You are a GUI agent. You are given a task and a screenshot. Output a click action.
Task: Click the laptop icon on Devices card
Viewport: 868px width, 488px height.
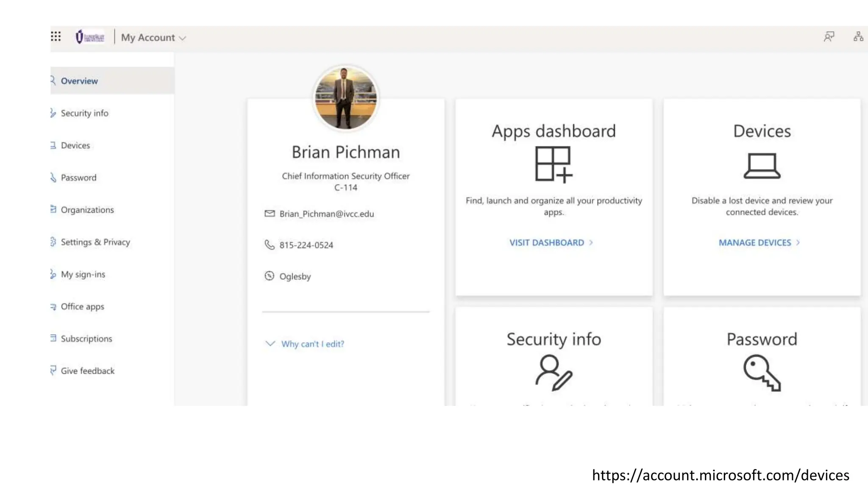762,166
